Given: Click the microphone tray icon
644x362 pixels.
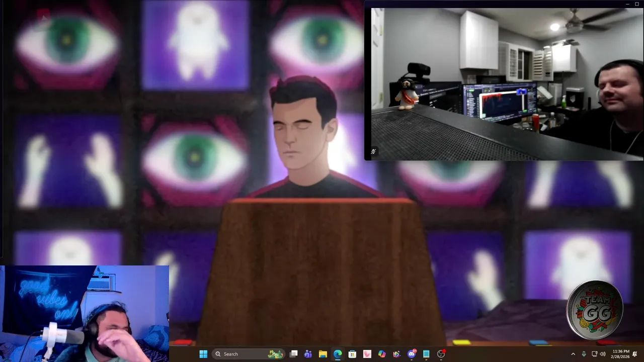Looking at the screenshot, I should pyautogui.click(x=584, y=354).
